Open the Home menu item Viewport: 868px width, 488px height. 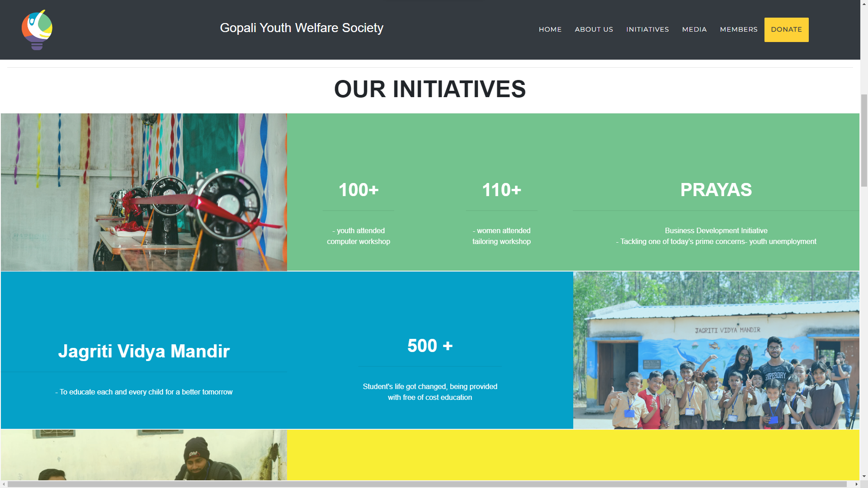point(550,29)
